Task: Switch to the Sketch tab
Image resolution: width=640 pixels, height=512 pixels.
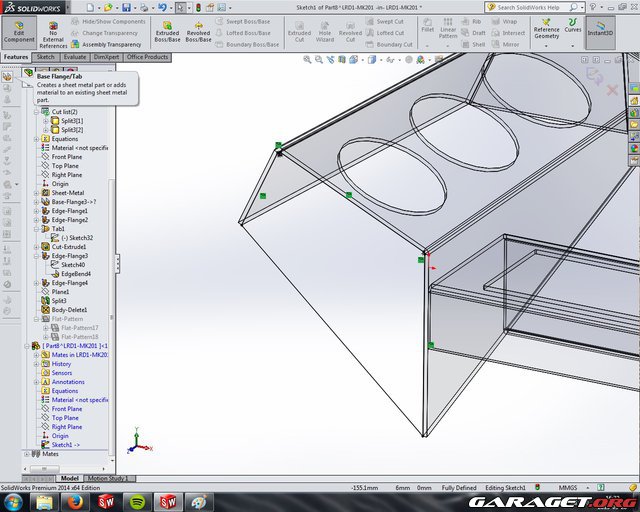Action: pyautogui.click(x=46, y=57)
